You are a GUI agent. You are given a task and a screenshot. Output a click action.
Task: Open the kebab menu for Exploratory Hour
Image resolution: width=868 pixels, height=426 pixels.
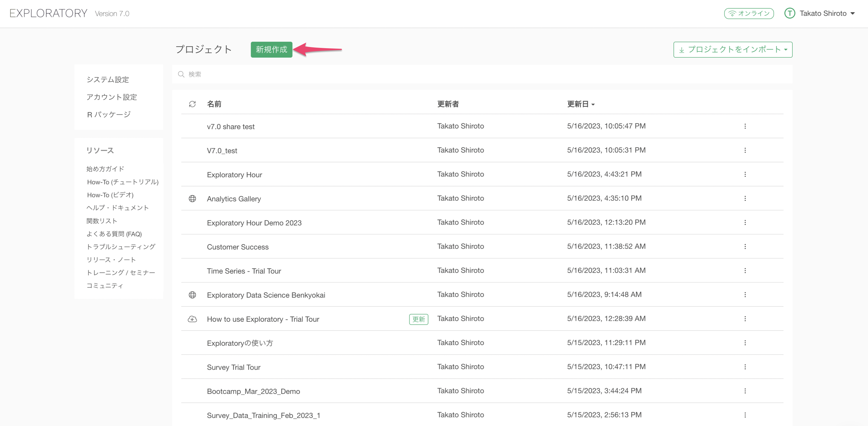point(745,174)
